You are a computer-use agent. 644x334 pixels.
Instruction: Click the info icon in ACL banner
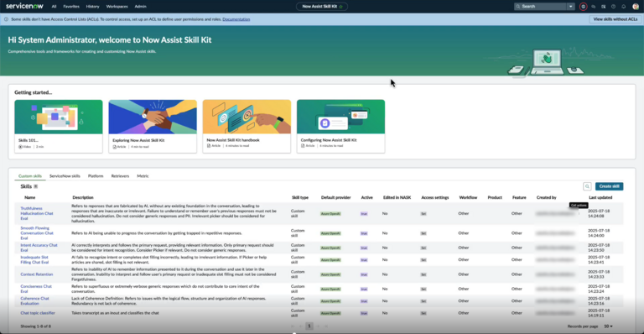coord(6,19)
